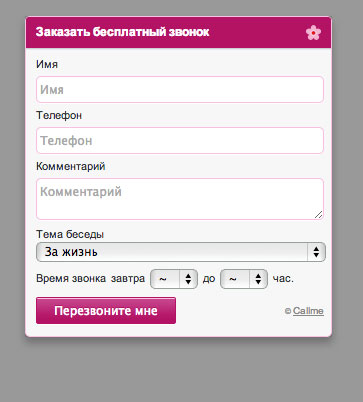Follow the Callme link
Image resolution: width=363 pixels, height=402 pixels.
[308, 311]
